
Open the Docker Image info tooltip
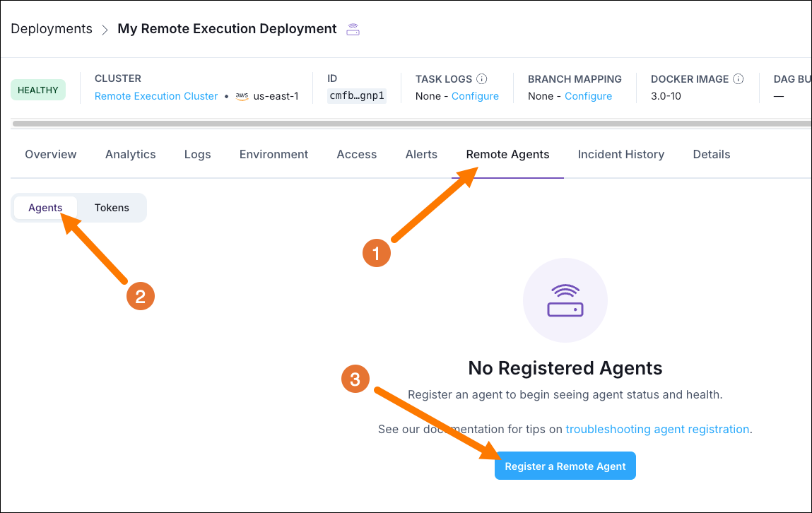pyautogui.click(x=739, y=78)
